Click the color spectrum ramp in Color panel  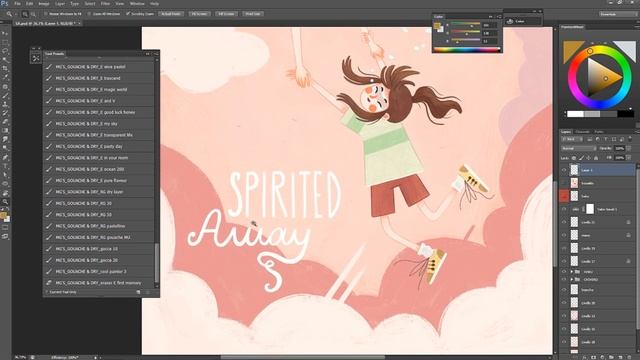[466, 50]
